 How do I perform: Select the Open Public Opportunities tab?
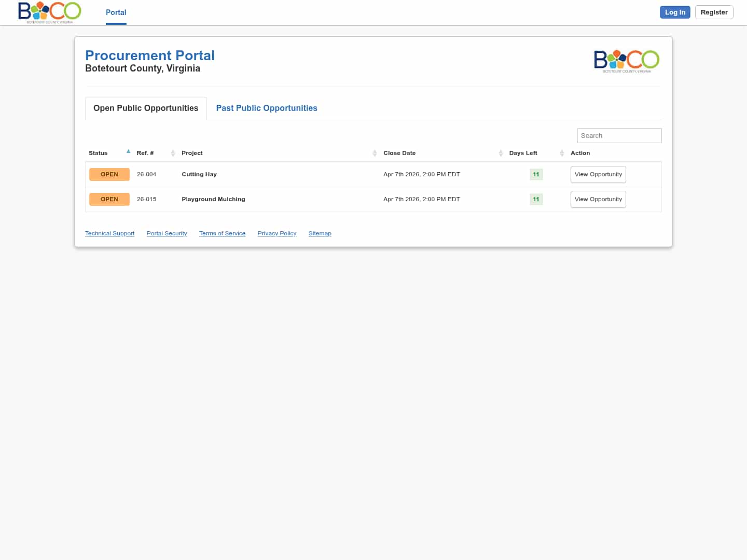point(145,108)
